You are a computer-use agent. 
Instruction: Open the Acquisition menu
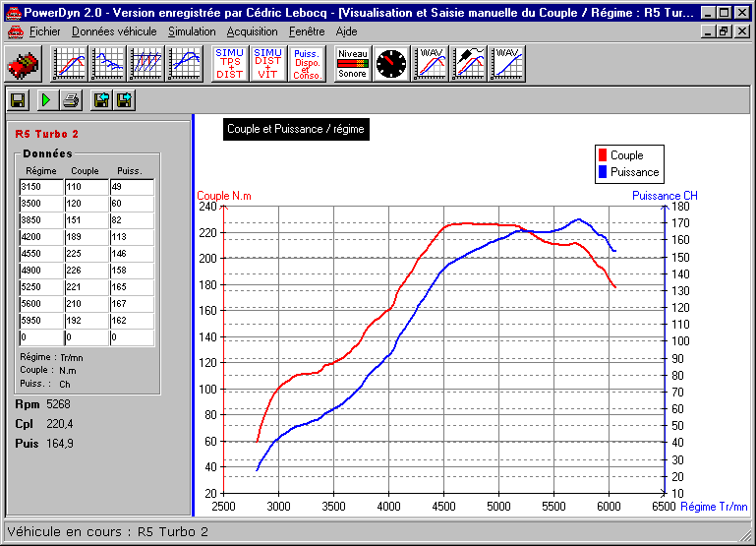click(253, 31)
